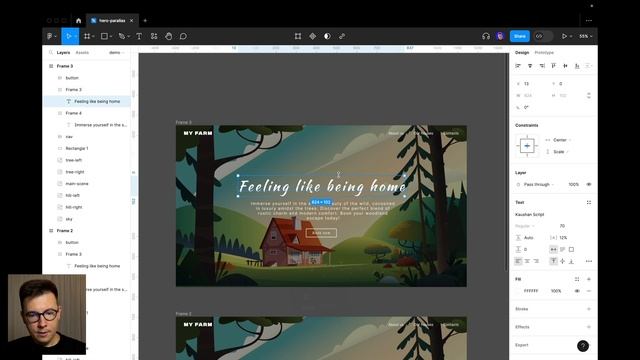Click the search icon in Layers panel
The width and height of the screenshot is (640, 360).
[x=51, y=53]
